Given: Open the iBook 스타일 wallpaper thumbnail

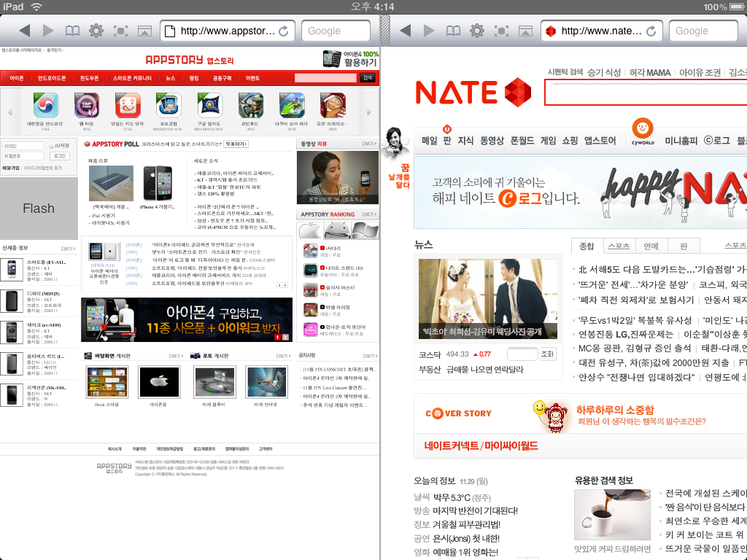Looking at the screenshot, I should pos(107,382).
